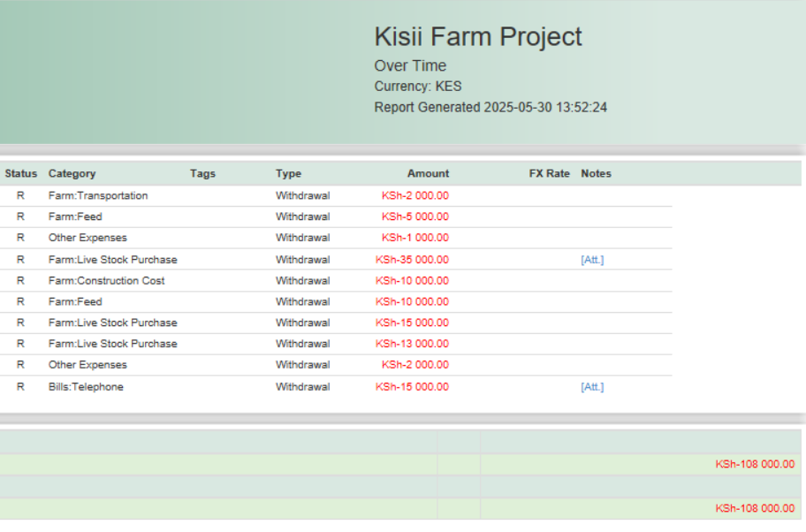Select the Farm:Transportation category cell
This screenshot has height=532, width=806.
pos(98,196)
